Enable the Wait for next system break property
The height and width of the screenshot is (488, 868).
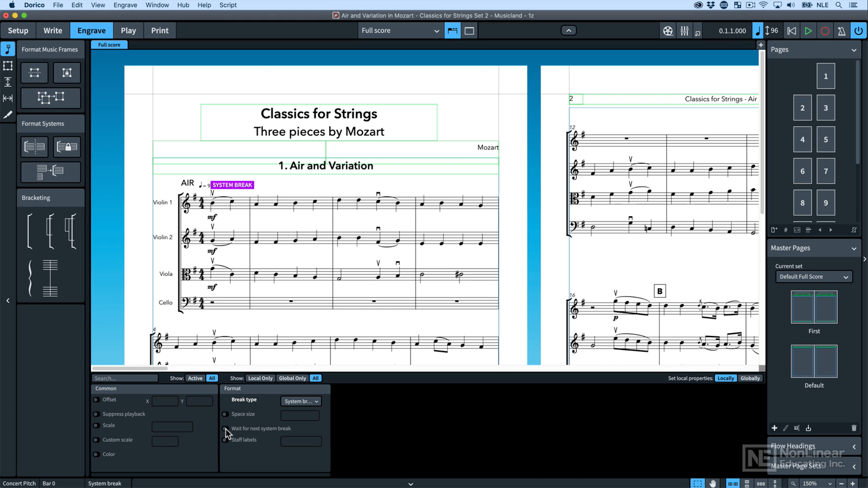click(225, 428)
